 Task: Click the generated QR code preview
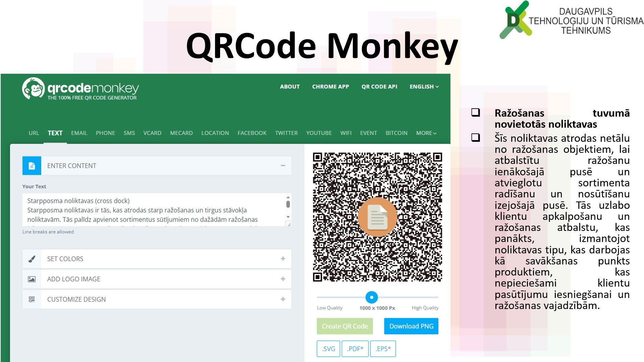tap(377, 217)
